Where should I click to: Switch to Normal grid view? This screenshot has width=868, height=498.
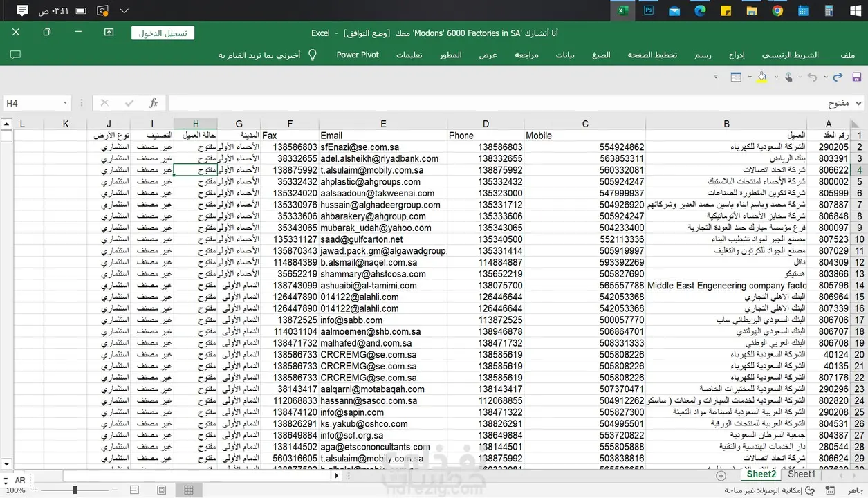188,490
